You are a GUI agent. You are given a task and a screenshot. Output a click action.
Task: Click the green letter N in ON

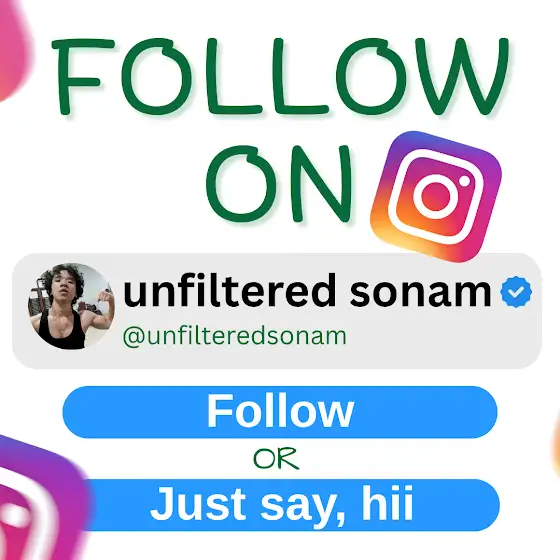322,184
